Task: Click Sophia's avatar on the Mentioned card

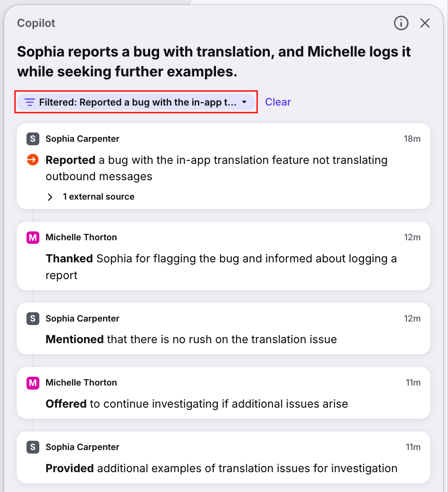Action: point(33,318)
